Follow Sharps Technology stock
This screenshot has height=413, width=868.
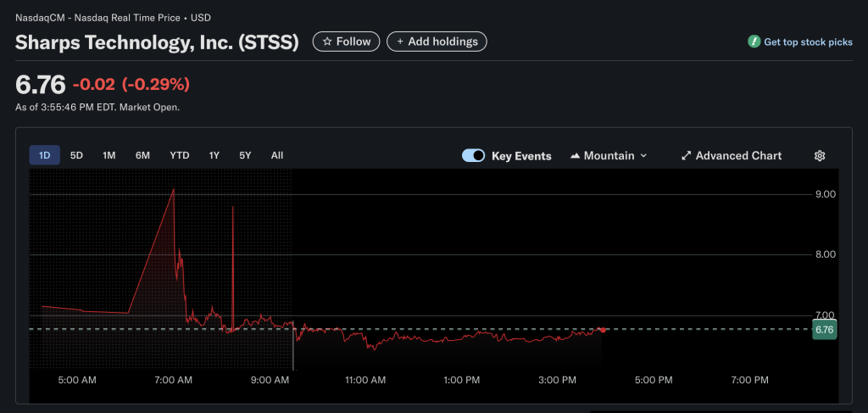[347, 42]
